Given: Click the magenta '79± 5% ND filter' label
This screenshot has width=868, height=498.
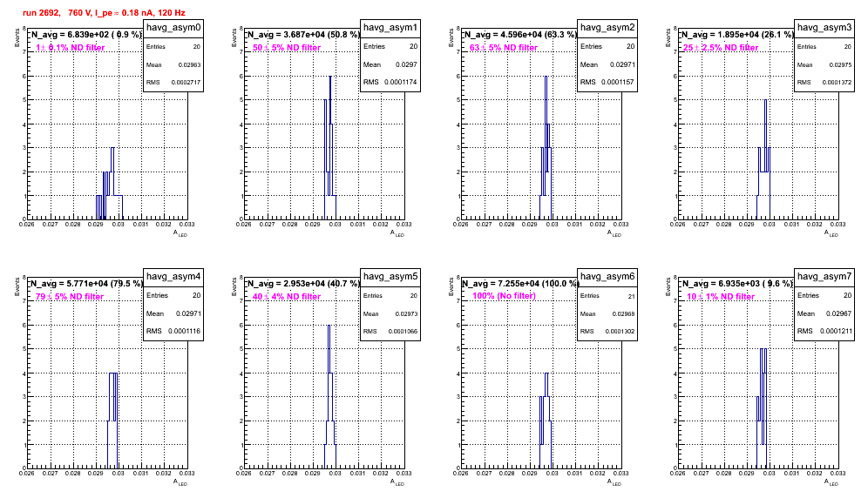Looking at the screenshot, I should click(x=70, y=297).
